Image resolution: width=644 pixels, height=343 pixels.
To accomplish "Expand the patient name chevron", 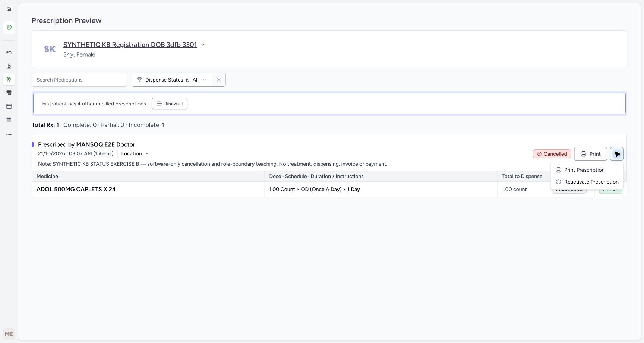I will click(x=203, y=45).
